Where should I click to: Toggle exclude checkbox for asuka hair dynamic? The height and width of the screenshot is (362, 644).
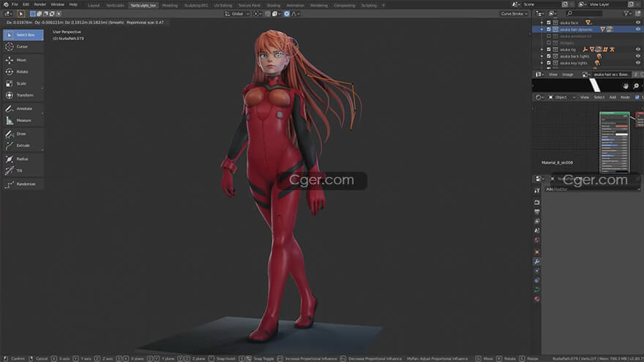(548, 29)
